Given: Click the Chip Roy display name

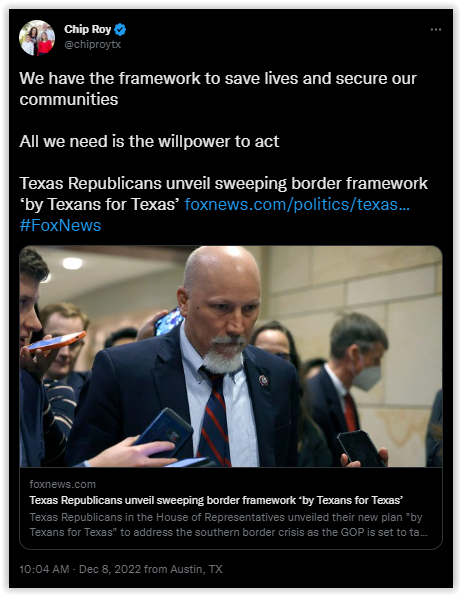Looking at the screenshot, I should pos(87,29).
